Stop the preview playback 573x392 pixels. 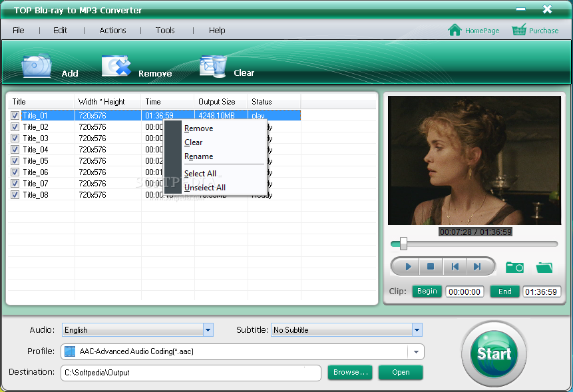coord(431,266)
